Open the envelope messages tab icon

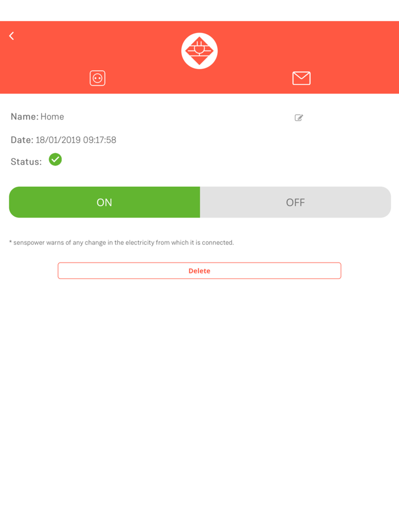(301, 79)
